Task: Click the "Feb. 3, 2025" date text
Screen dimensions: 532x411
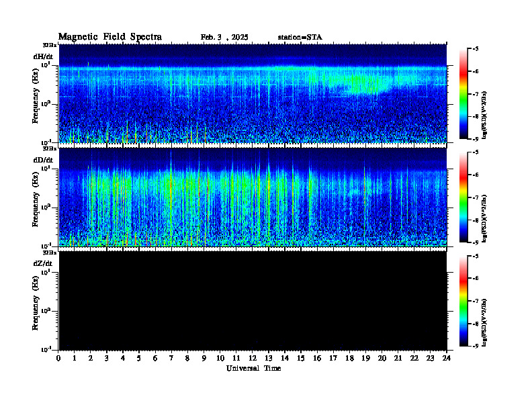Action: pos(224,37)
